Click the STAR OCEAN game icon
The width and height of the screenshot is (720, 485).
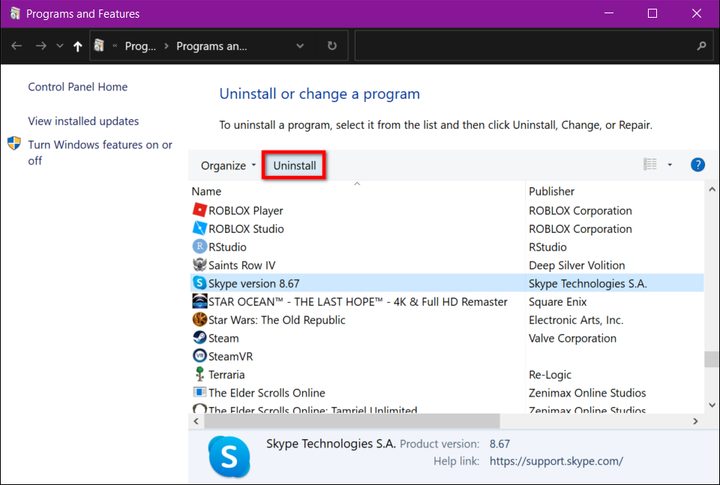199,301
